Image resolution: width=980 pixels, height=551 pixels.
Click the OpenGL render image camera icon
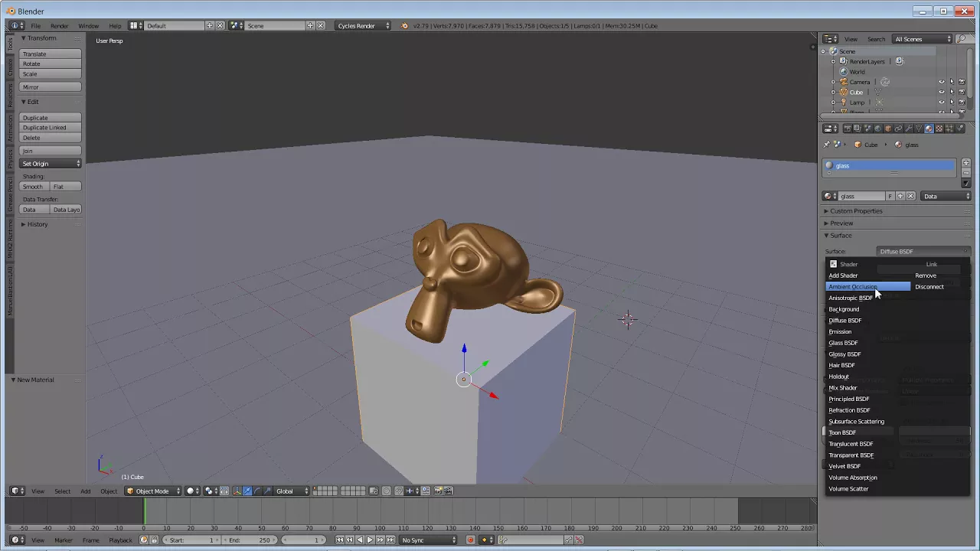point(438,491)
